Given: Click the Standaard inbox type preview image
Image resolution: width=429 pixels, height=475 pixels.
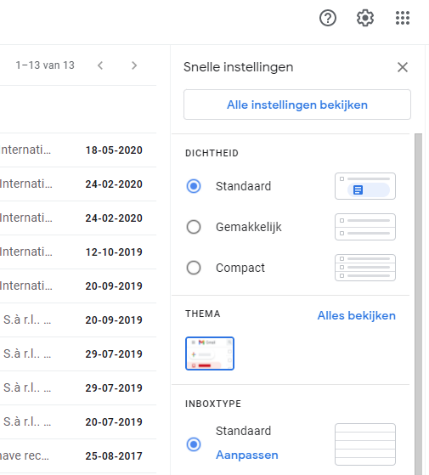Looking at the screenshot, I should coord(365,444).
